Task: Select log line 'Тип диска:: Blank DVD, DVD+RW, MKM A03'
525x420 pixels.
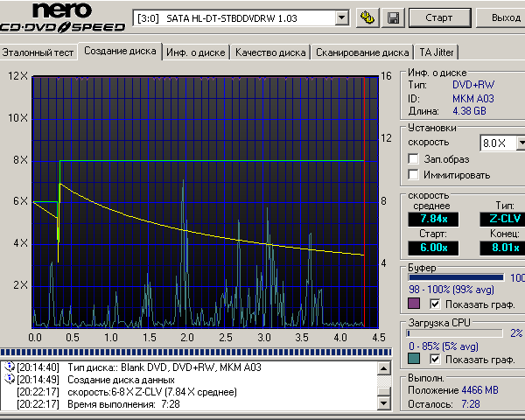Action: [164, 367]
